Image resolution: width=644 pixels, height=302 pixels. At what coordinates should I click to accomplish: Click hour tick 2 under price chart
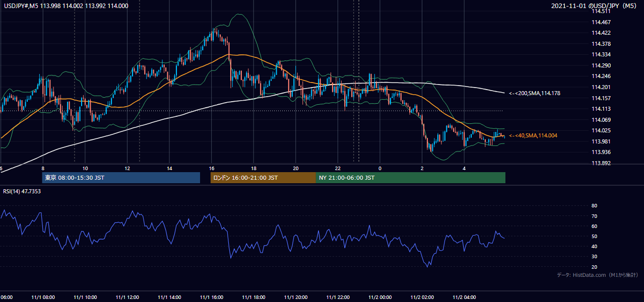pyautogui.click(x=422, y=169)
